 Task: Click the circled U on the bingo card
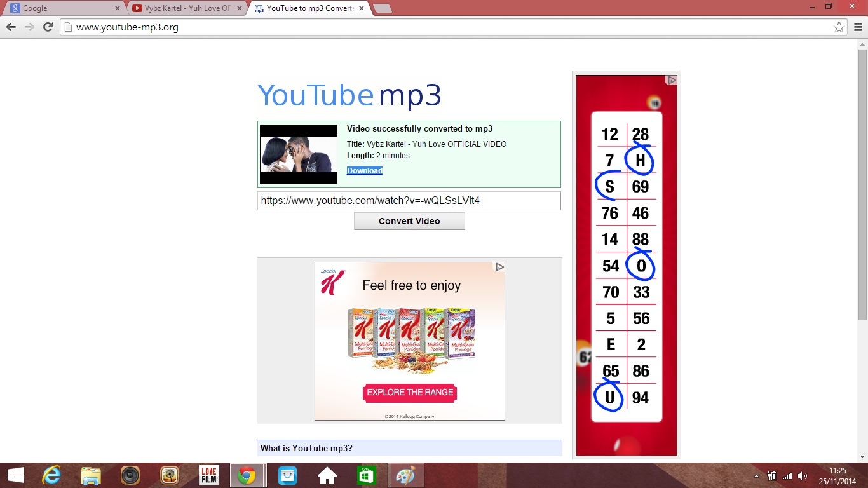click(x=609, y=398)
